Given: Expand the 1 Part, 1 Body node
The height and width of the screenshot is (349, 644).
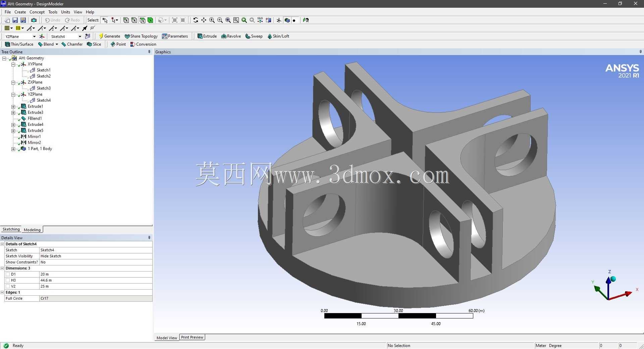Looking at the screenshot, I should tap(13, 149).
